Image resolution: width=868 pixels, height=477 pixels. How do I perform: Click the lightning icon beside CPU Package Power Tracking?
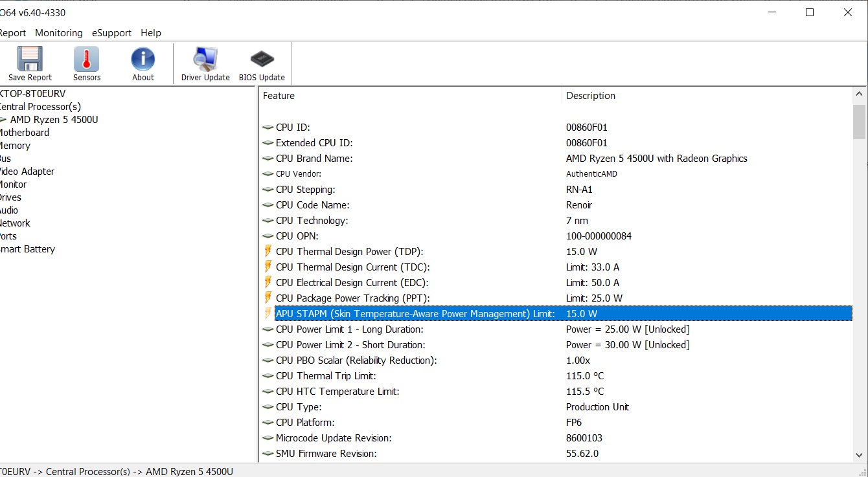pyautogui.click(x=268, y=298)
